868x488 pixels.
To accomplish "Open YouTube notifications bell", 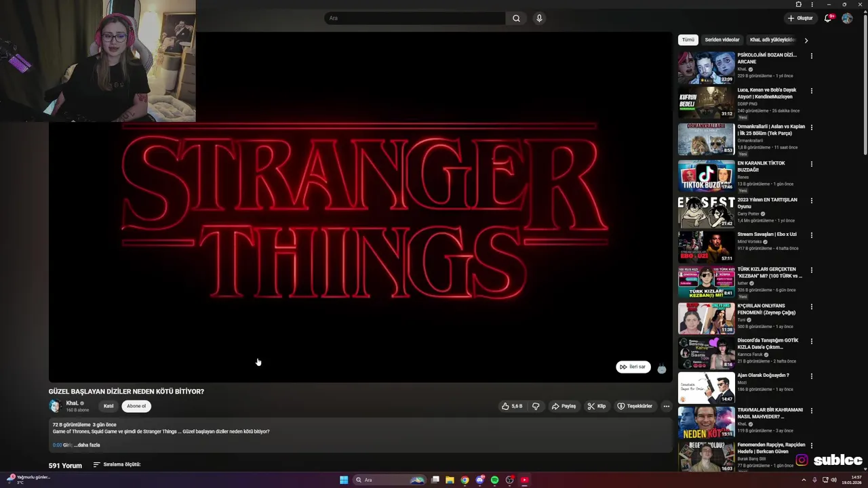I will click(x=828, y=18).
